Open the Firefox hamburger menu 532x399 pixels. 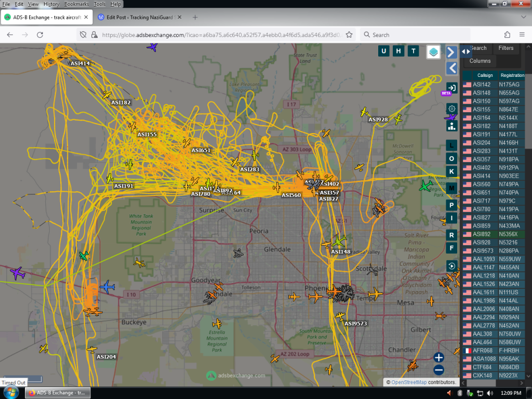click(522, 35)
